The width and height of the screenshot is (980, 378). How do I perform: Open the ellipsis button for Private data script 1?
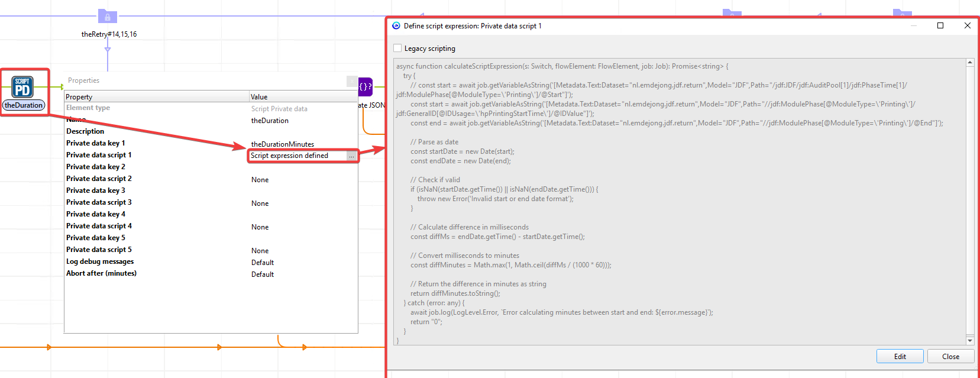point(352,156)
